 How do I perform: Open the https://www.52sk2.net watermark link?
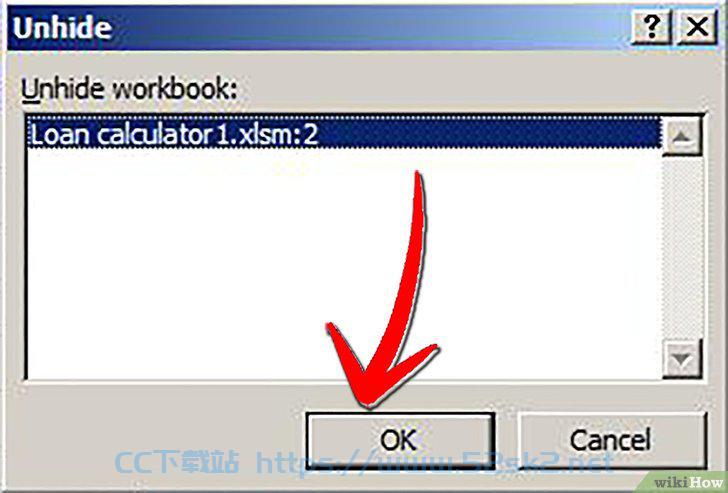click(x=434, y=462)
